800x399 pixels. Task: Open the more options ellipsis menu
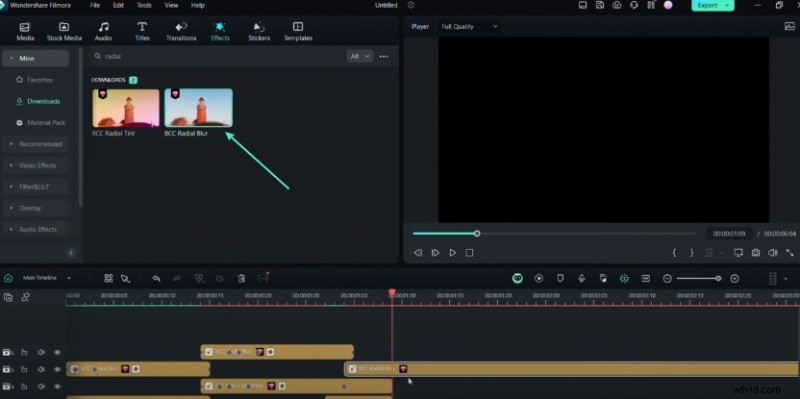click(384, 57)
